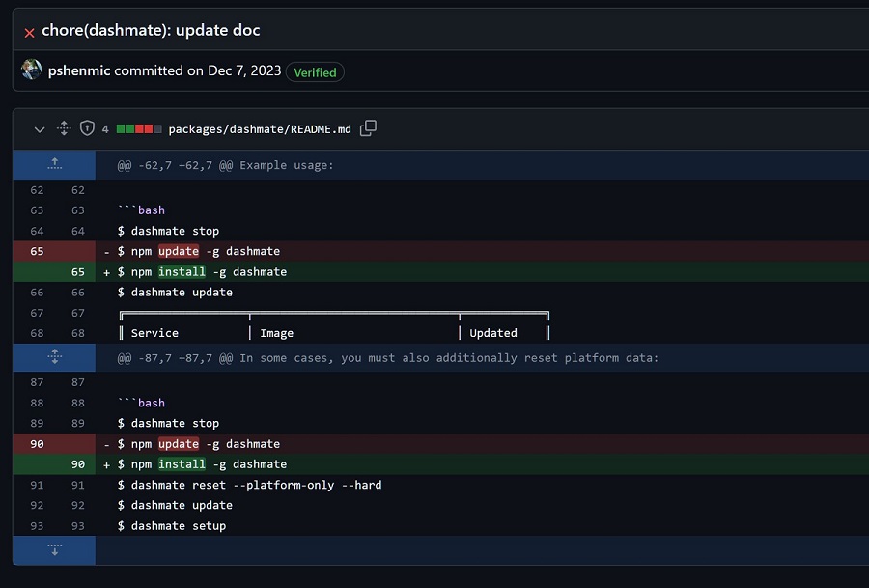Click '$ dashmate stop' on line 89
This screenshot has height=588, width=869.
tap(168, 424)
